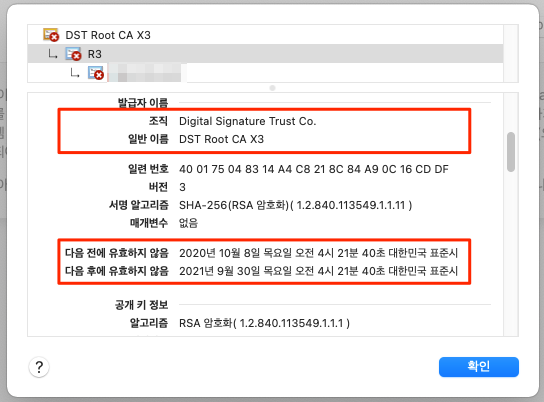Click the DST Root CA X3 certificate icon
544x402 pixels.
pyautogui.click(x=51, y=35)
